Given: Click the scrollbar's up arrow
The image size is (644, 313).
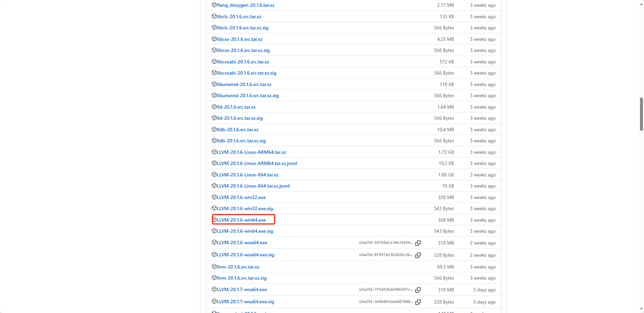Looking at the screenshot, I should [641, 4].
